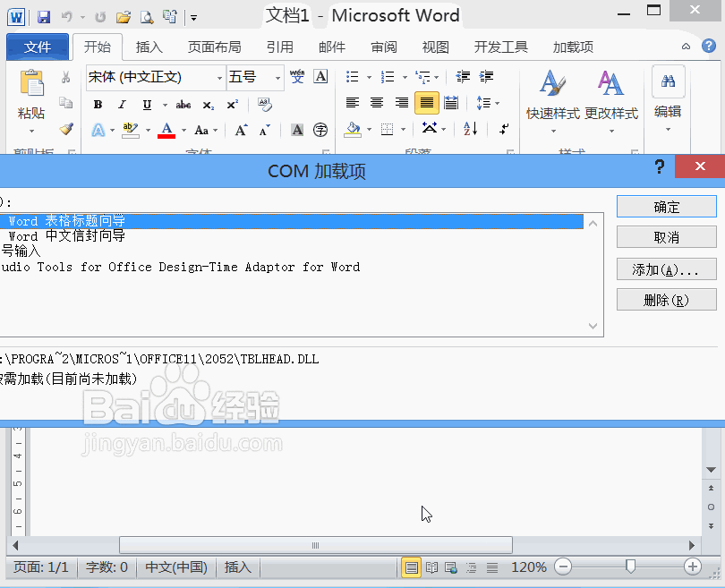Viewport: 725px width, 588px height.
Task: Click the Enclose Characters icon
Action: [x=320, y=130]
